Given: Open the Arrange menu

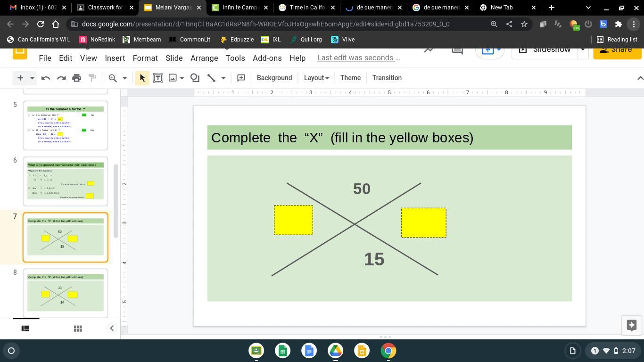Looking at the screenshot, I should (x=204, y=58).
